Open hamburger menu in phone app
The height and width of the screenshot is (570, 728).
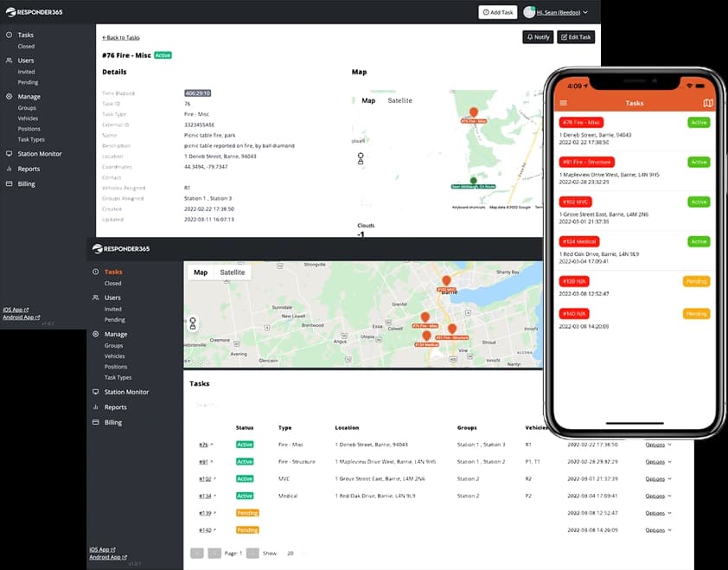click(x=564, y=103)
